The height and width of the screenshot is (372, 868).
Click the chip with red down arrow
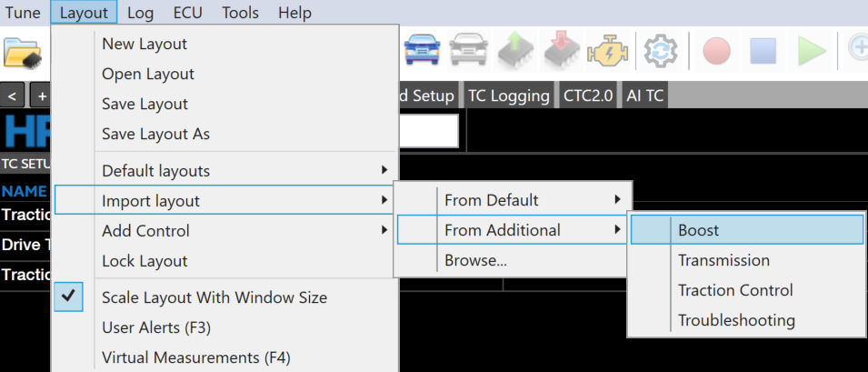[562, 52]
